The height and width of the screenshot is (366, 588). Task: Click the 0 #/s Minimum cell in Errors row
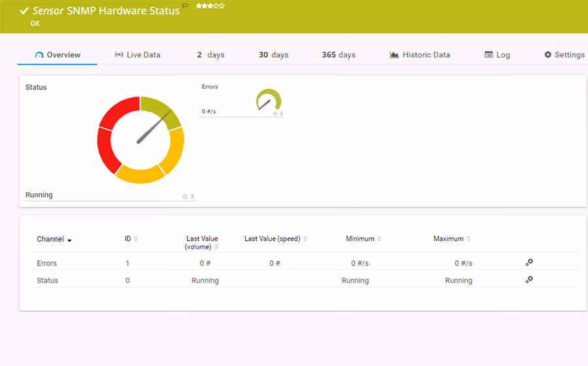360,263
